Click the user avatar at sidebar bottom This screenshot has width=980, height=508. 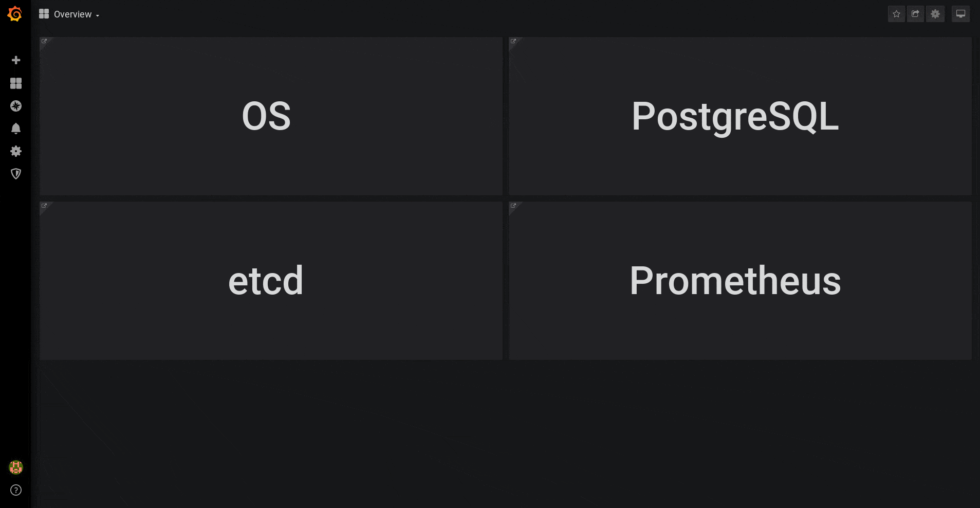click(x=15, y=467)
